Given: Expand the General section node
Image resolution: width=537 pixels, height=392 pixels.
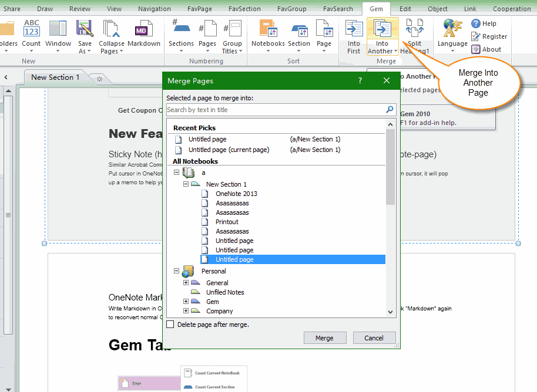Looking at the screenshot, I should (x=186, y=282).
